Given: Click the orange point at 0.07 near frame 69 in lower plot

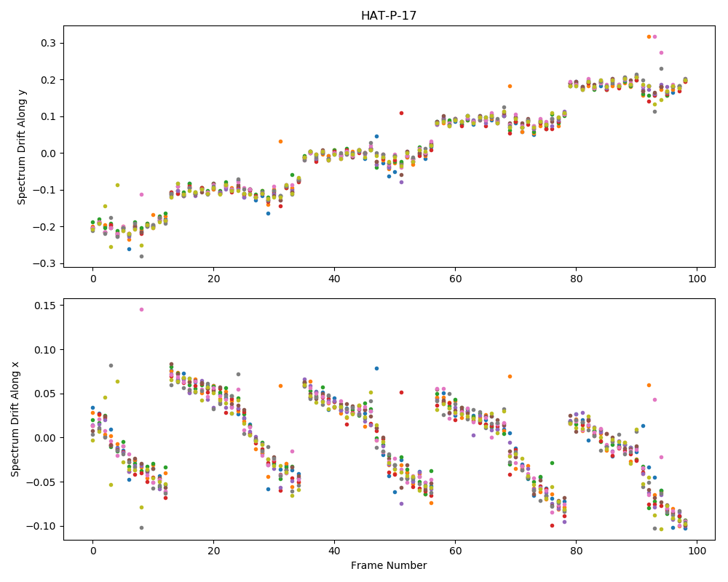Looking at the screenshot, I should (510, 376).
